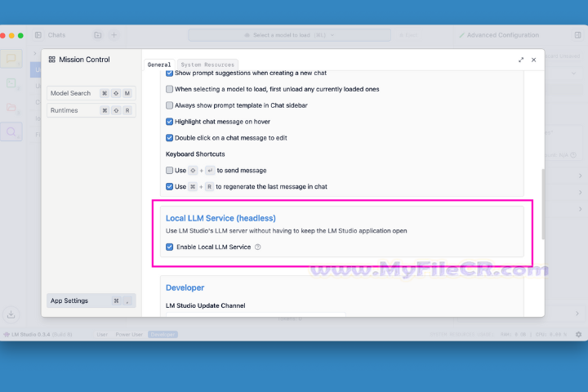The height and width of the screenshot is (392, 588).
Task: Open the LM Studio Update Channel dropdown
Action: tap(256, 314)
